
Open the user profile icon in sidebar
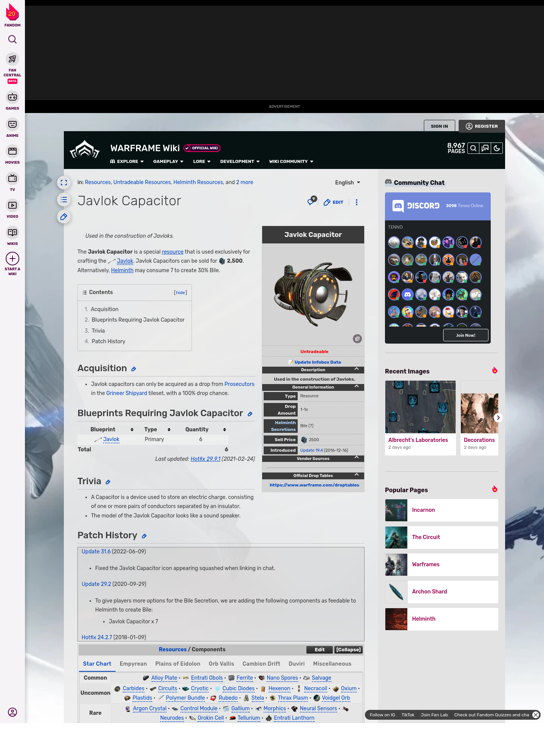coord(12,712)
